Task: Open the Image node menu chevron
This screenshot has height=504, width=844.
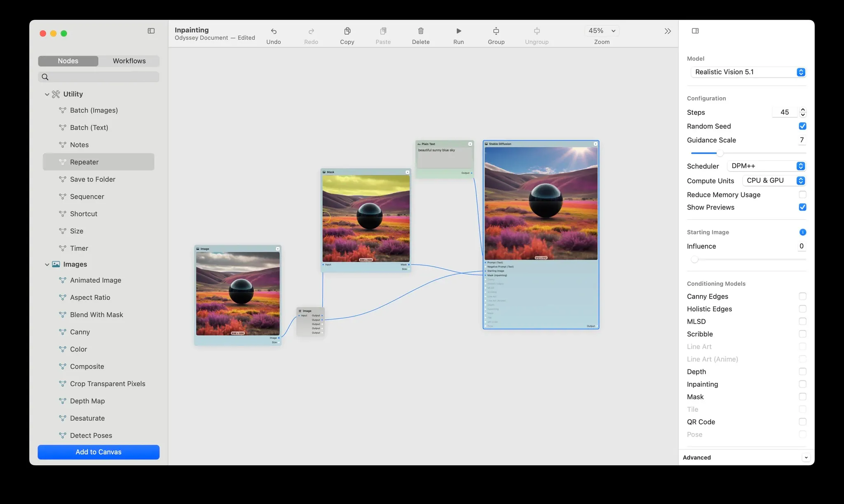Action: (278, 249)
